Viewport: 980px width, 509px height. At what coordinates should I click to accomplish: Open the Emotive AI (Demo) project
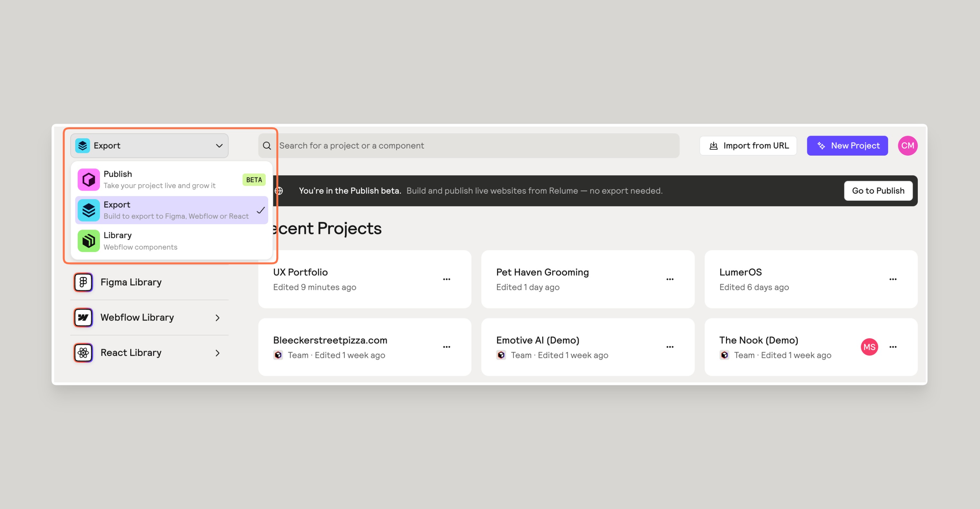coord(588,347)
